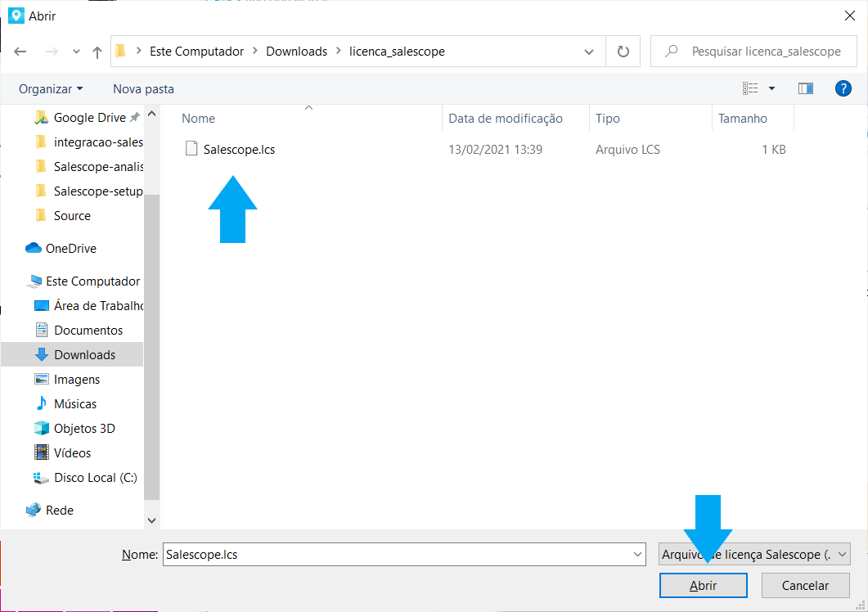868x612 pixels.
Task: Select the Salescope.lcs file
Action: 239,150
